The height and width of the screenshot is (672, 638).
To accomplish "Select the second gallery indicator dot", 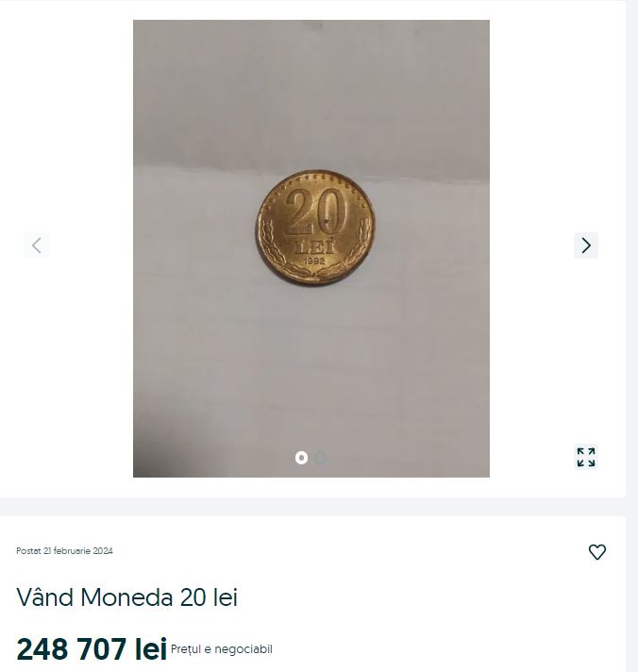I will [320, 458].
